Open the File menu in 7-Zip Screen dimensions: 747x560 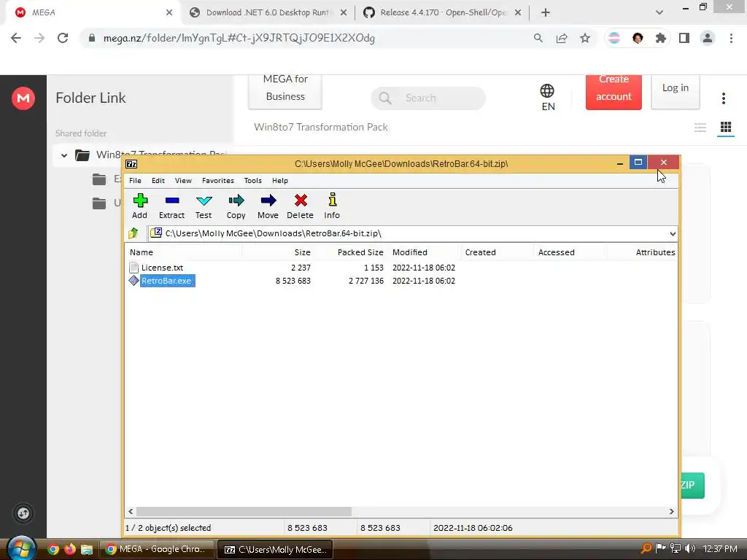click(x=135, y=181)
